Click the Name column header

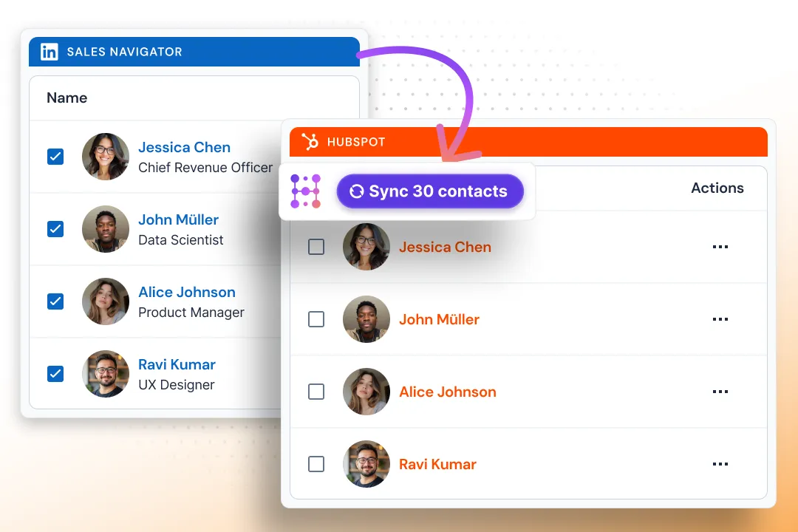[67, 98]
